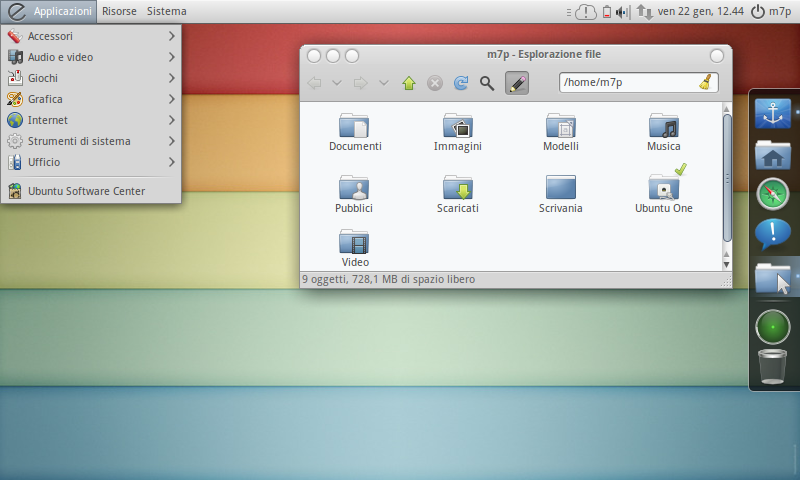Expand the Internet submenu
Image resolution: width=800 pixels, height=480 pixels.
[x=91, y=120]
